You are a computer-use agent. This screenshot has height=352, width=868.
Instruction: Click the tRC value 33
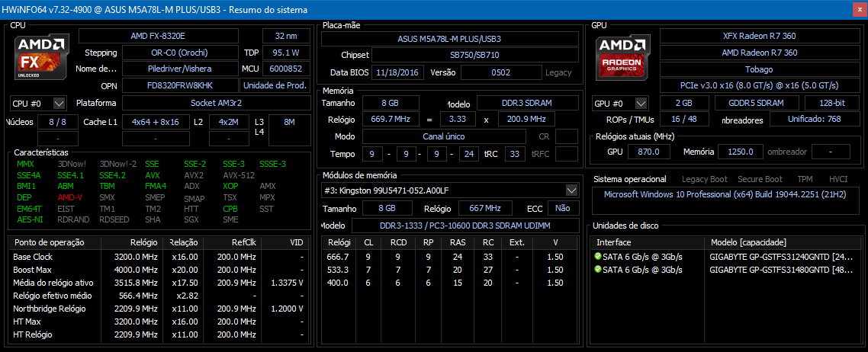(x=515, y=154)
